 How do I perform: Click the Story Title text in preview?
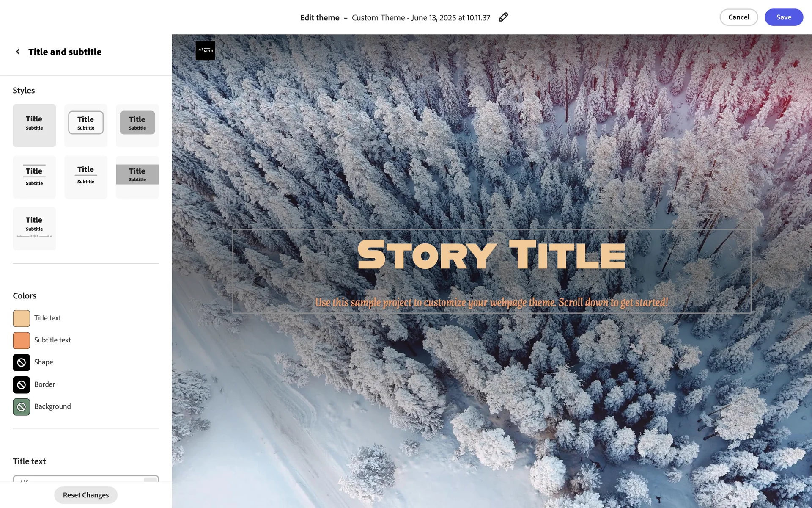coord(491,255)
